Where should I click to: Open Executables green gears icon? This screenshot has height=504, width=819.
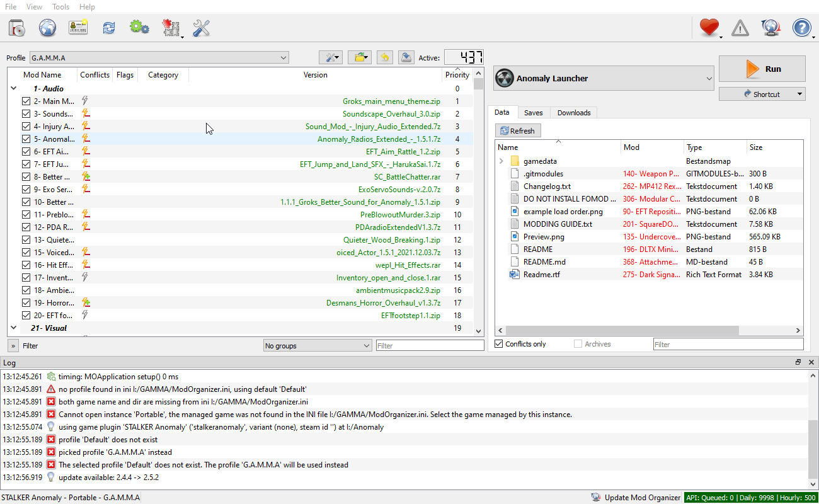click(139, 28)
